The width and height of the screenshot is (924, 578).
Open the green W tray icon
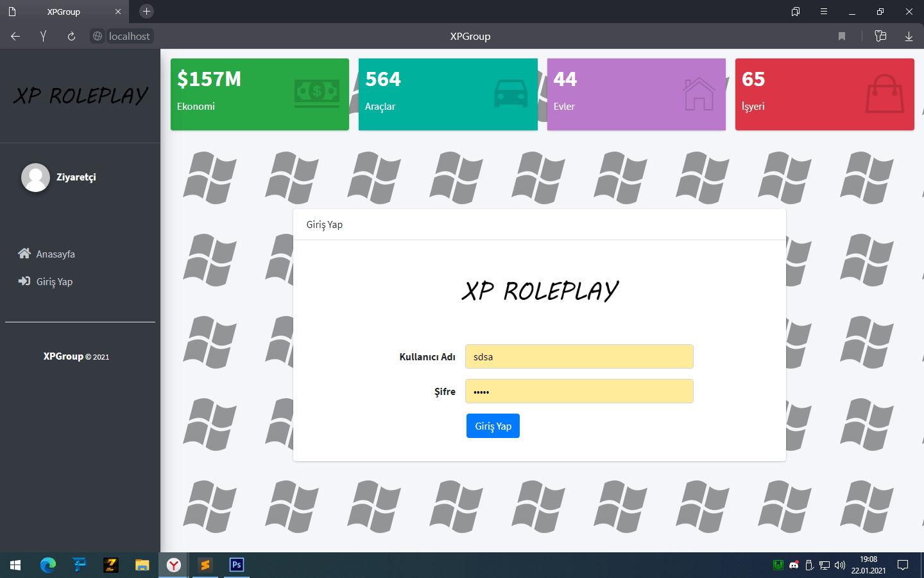[x=778, y=565]
